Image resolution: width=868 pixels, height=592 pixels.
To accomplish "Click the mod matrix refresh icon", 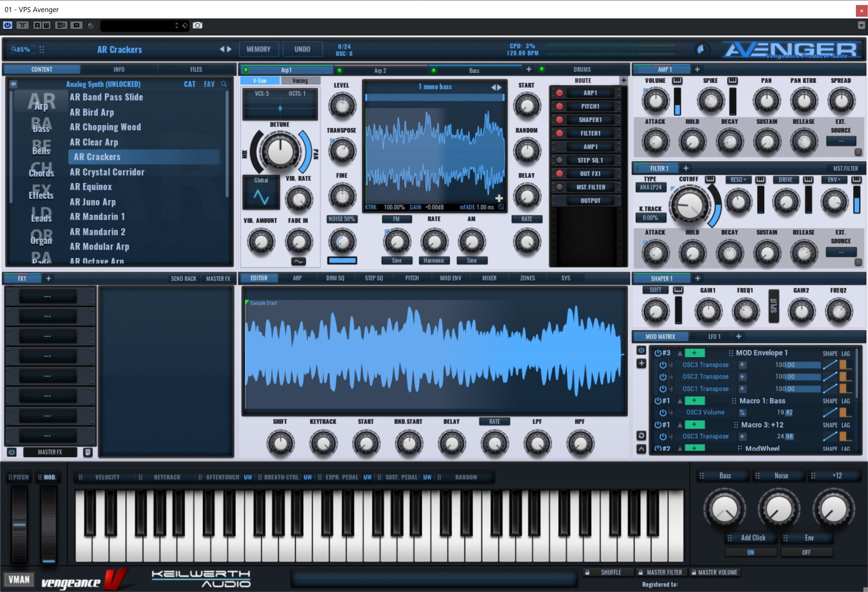I will pos(641,436).
